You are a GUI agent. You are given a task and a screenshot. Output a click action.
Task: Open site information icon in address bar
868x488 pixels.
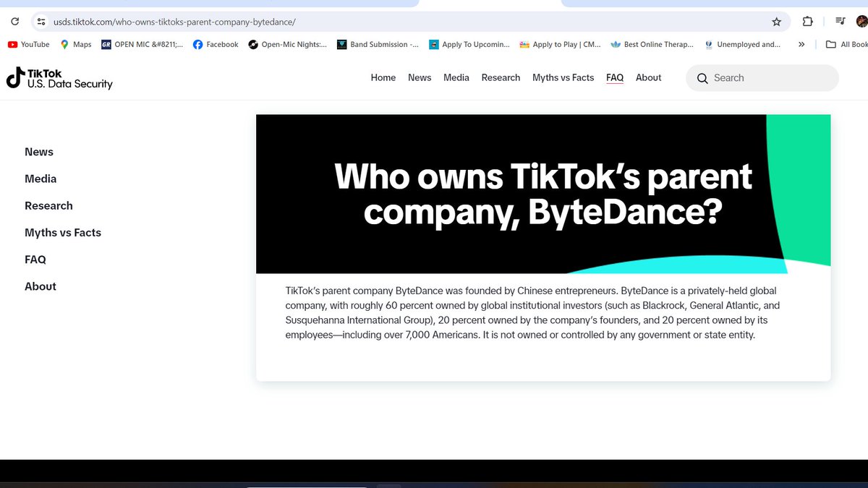tap(41, 22)
